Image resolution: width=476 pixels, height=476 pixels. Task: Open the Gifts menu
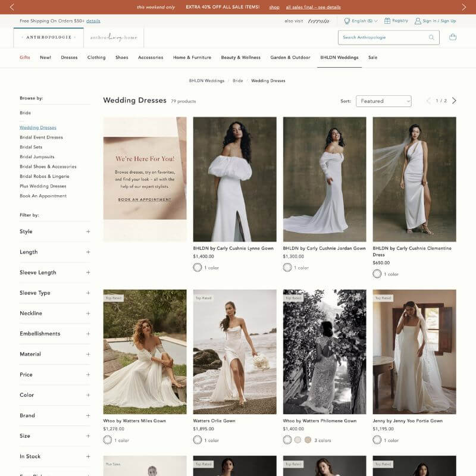point(25,57)
